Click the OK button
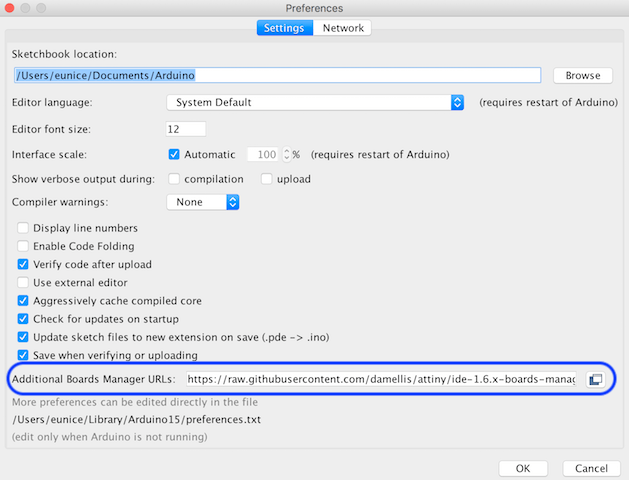 [523, 468]
